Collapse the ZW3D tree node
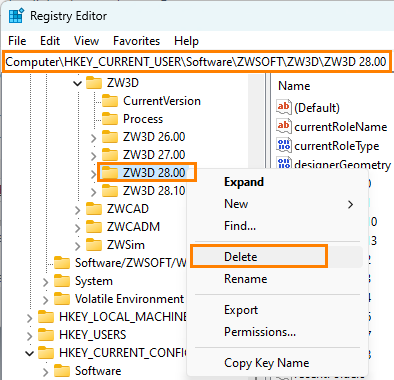This screenshot has height=380, width=394. 77,83
